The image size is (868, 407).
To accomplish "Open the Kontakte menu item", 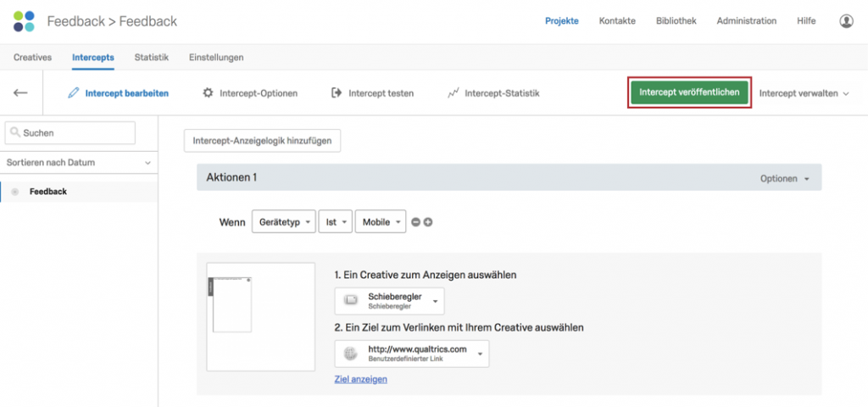I will 617,21.
